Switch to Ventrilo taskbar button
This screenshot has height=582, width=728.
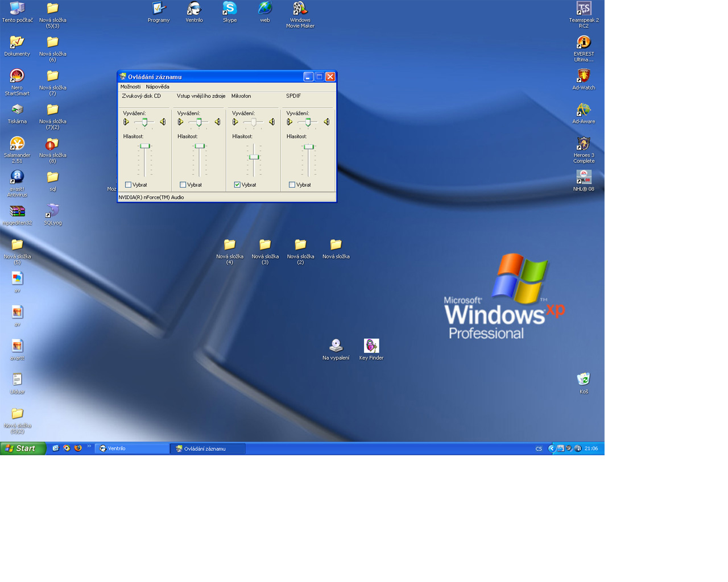pos(132,448)
